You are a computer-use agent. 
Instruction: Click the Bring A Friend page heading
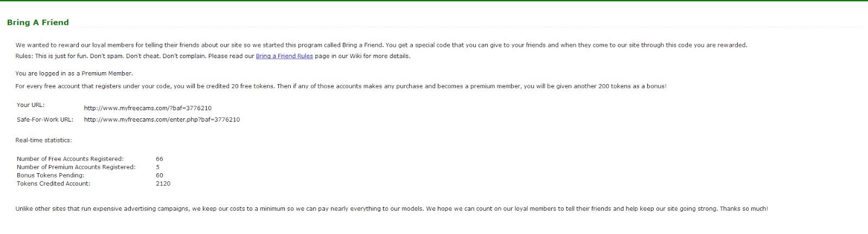(x=38, y=22)
